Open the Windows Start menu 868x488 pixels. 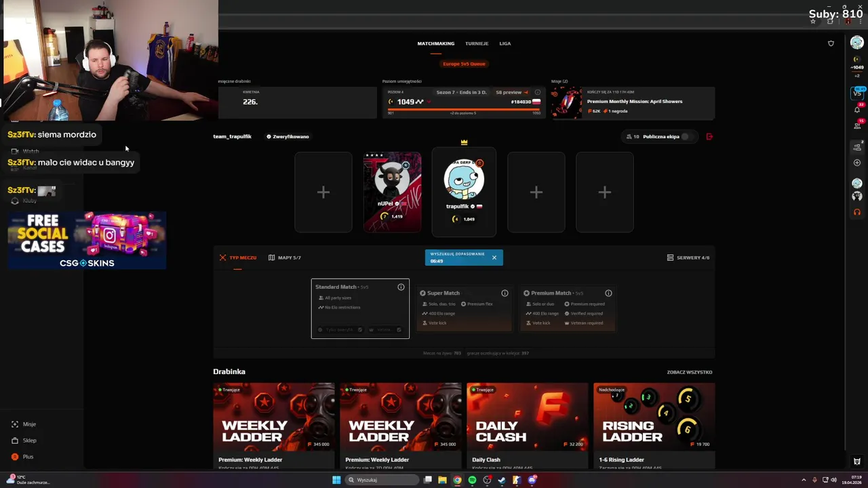[x=336, y=480]
